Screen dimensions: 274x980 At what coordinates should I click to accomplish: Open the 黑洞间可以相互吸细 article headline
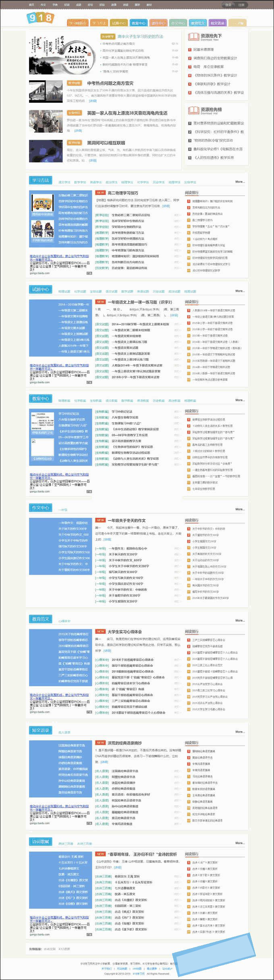pyautogui.click(x=106, y=143)
